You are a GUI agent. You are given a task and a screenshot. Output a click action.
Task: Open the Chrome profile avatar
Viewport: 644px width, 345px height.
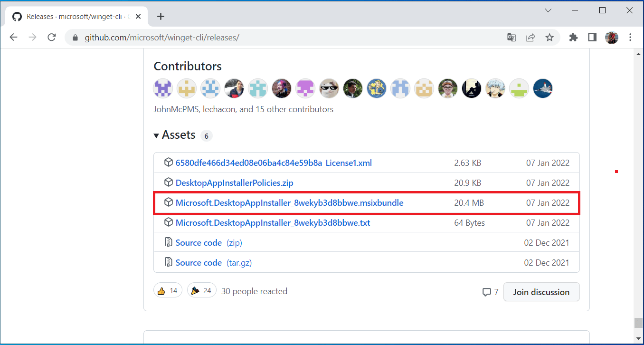point(611,37)
